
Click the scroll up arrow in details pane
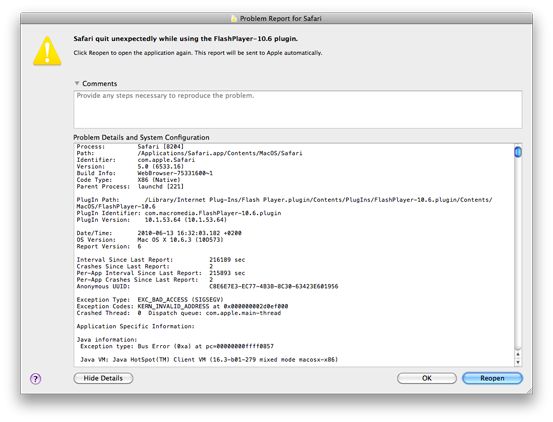(518, 354)
